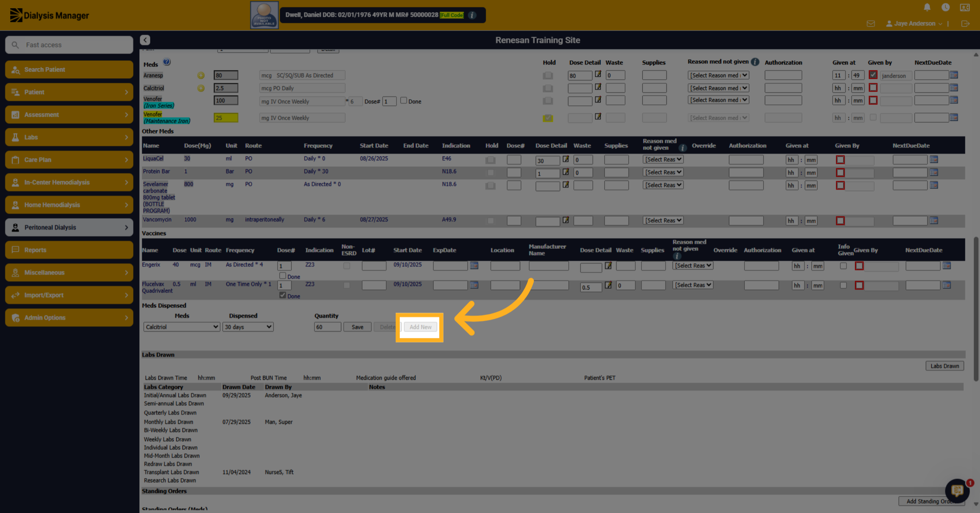Open the patient info icon beside Full Code
Viewport: 980px width, 513px height.
point(472,15)
